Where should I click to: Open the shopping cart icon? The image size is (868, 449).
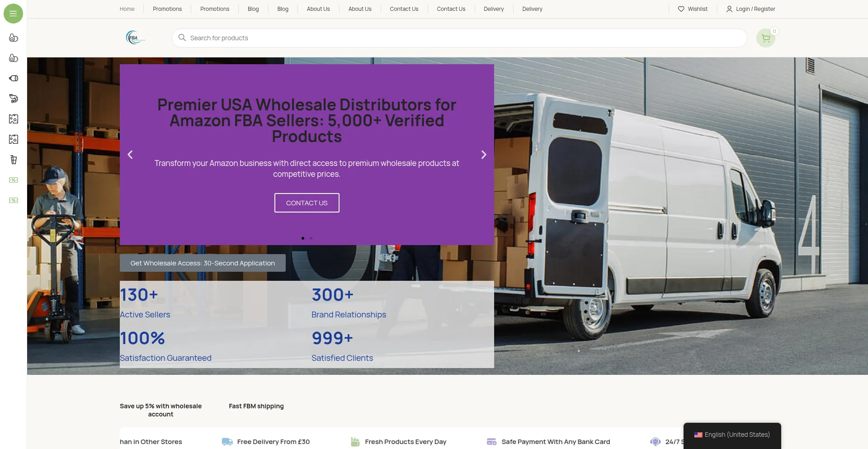click(766, 38)
